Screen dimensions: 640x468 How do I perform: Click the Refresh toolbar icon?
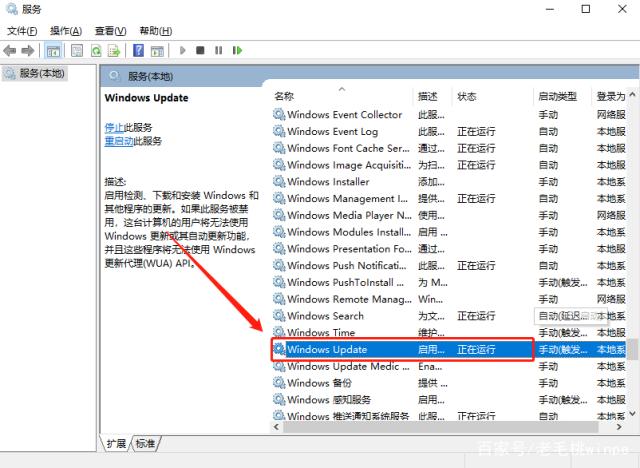click(96, 51)
